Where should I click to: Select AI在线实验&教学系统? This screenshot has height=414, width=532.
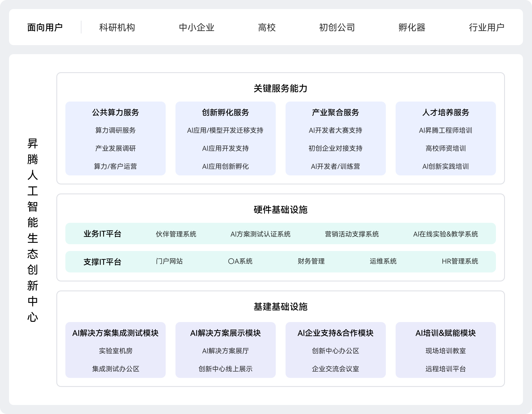click(446, 234)
